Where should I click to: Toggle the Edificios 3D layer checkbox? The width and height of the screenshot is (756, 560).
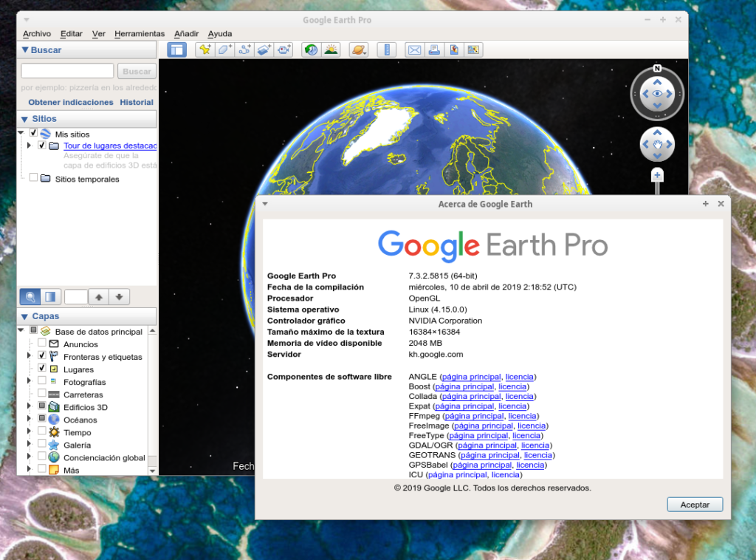tap(42, 406)
